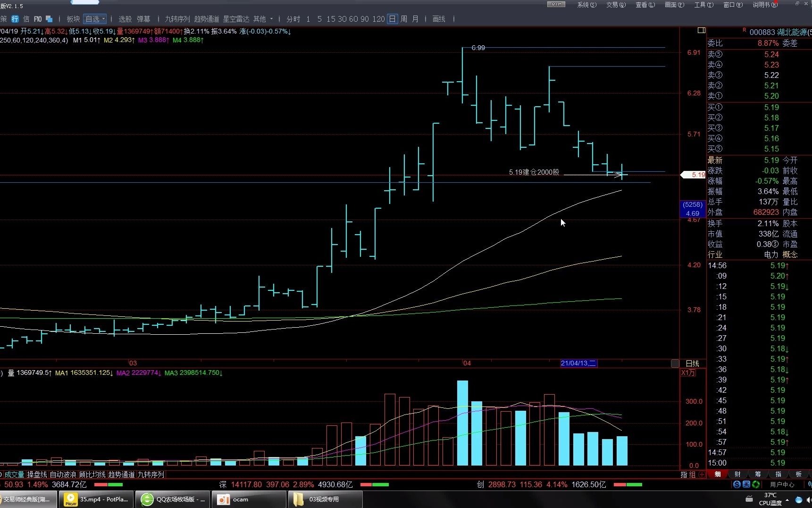Screen dimensions: 812x508
Task: Click the 星空雷达 toolbar button
Action: point(236,19)
